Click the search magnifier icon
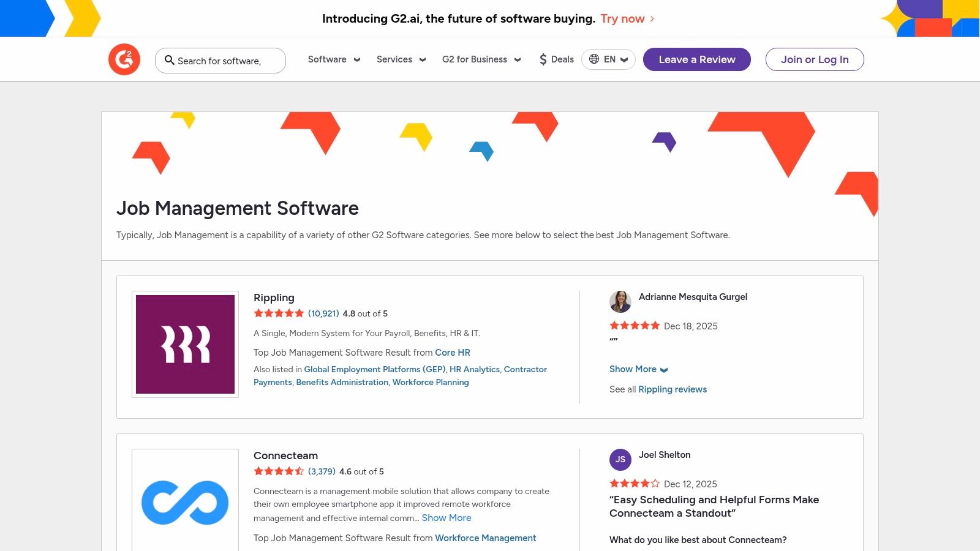Image resolution: width=980 pixels, height=551 pixels. pos(170,60)
